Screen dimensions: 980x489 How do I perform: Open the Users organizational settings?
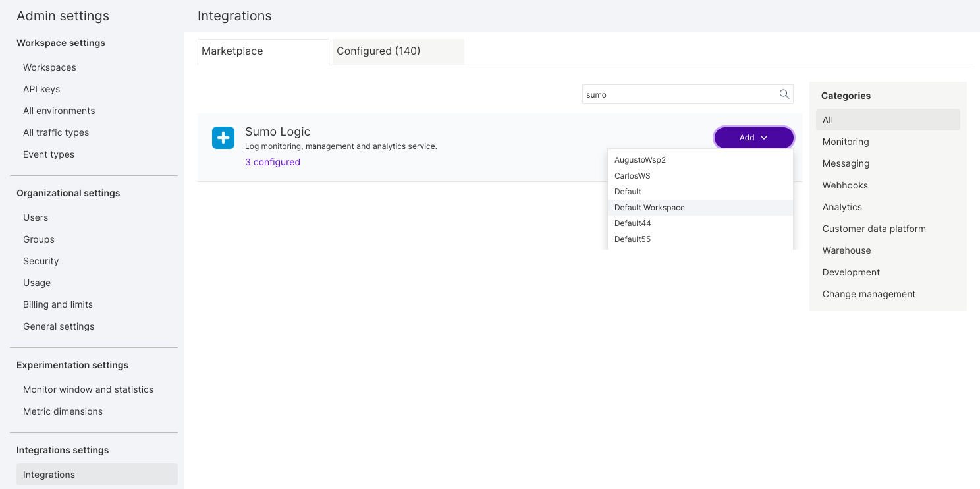pyautogui.click(x=36, y=217)
